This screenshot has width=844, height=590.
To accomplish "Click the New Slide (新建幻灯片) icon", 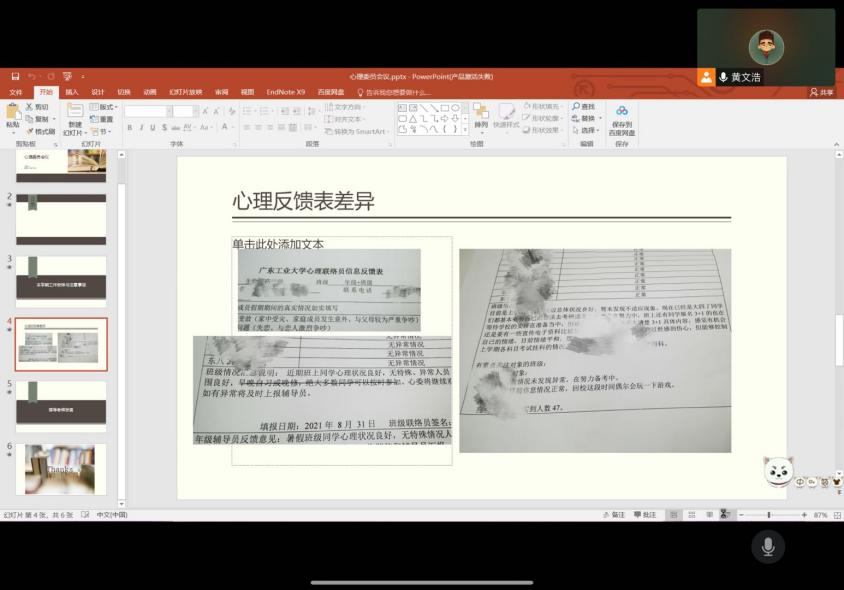I will (74, 118).
